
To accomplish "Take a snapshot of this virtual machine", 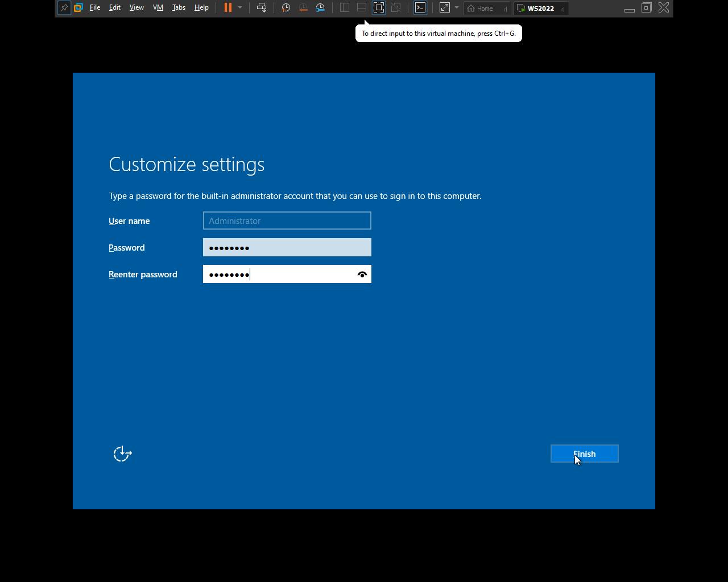I will coord(286,8).
